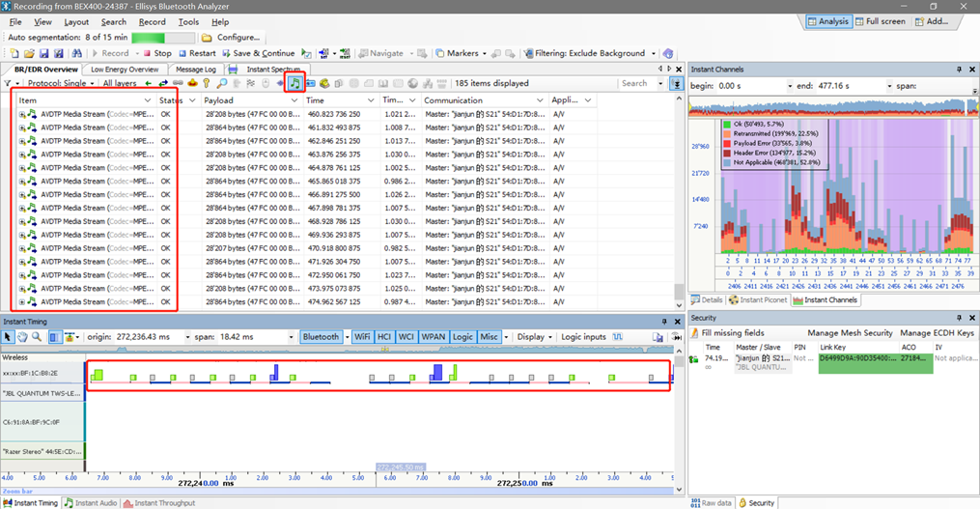Switch to Message Log tab
980x509 pixels.
tap(196, 70)
